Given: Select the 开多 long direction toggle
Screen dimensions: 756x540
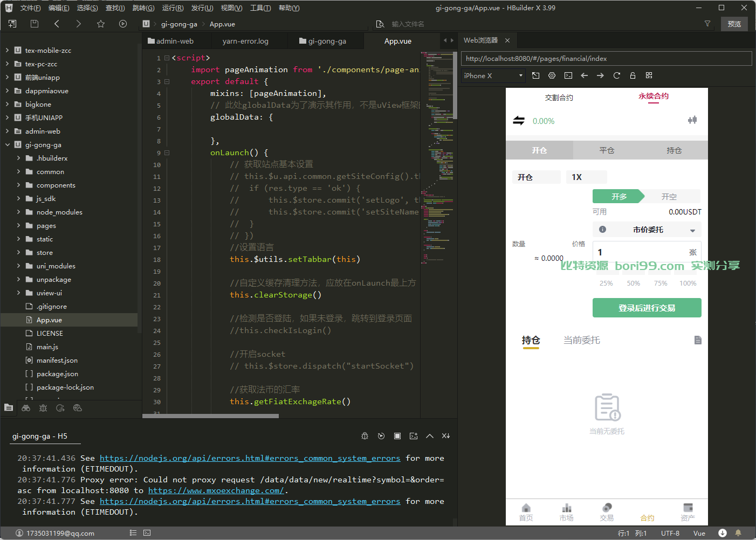Looking at the screenshot, I should pos(618,197).
